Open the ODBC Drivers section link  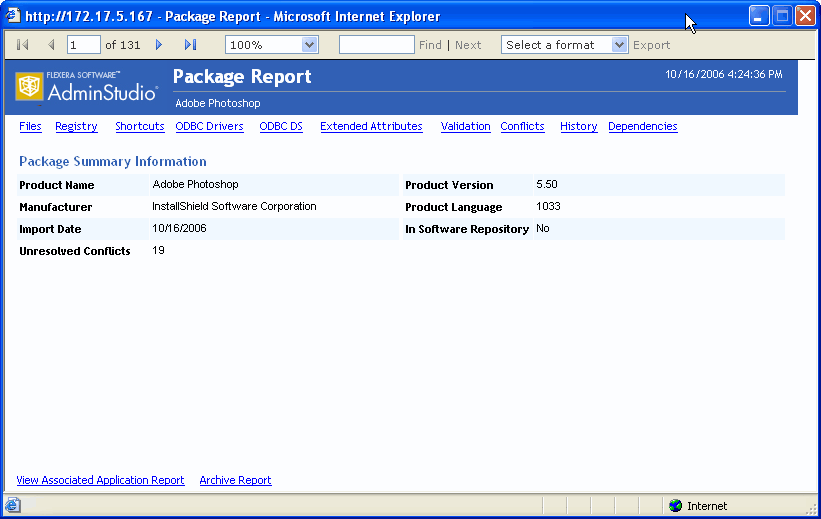209,127
